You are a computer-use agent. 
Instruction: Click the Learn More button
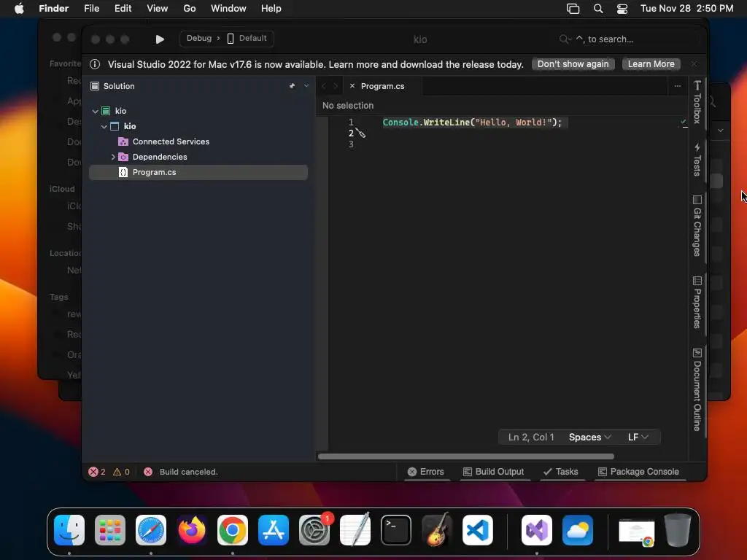(651, 64)
